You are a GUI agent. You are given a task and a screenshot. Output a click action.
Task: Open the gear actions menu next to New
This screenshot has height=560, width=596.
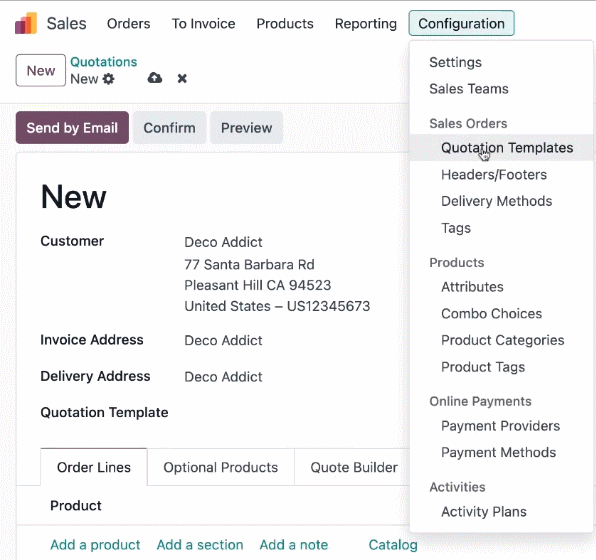coord(108,79)
